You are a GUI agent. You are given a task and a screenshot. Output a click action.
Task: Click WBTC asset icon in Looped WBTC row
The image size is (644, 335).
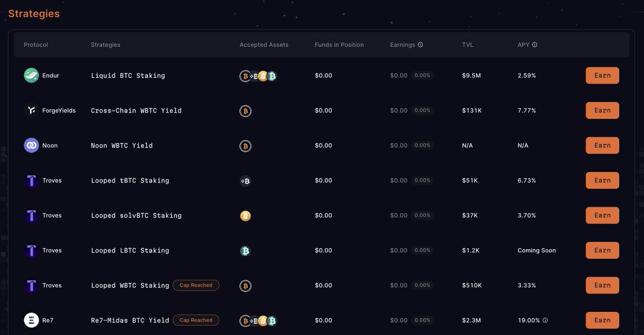click(245, 286)
